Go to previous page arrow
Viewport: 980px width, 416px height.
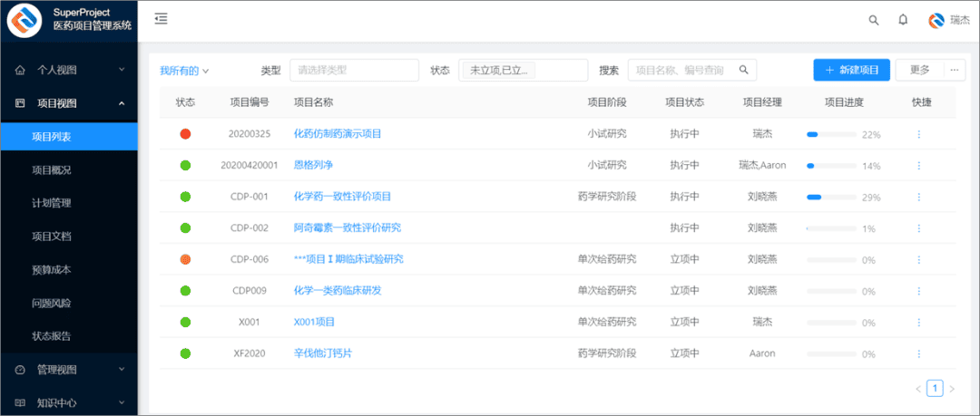click(x=918, y=389)
